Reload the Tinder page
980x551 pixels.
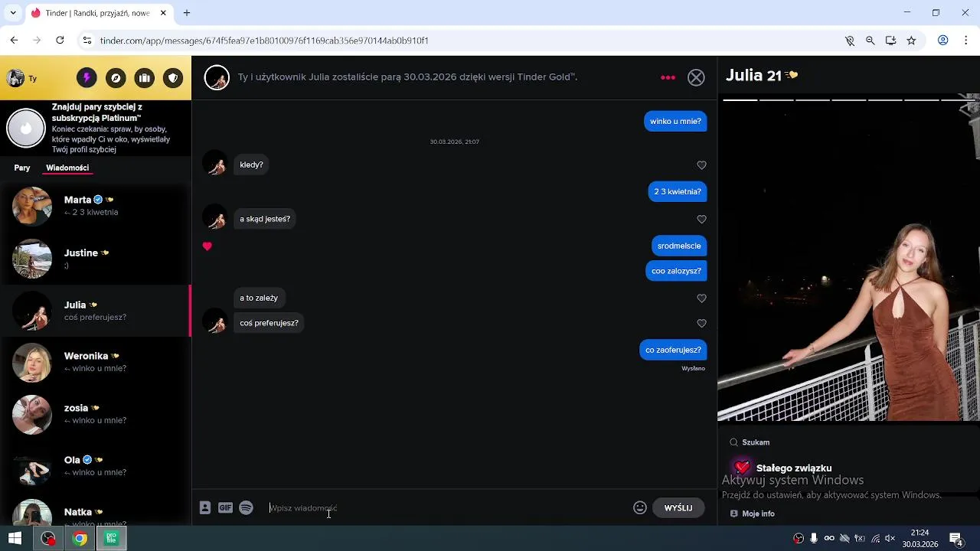(x=60, y=41)
